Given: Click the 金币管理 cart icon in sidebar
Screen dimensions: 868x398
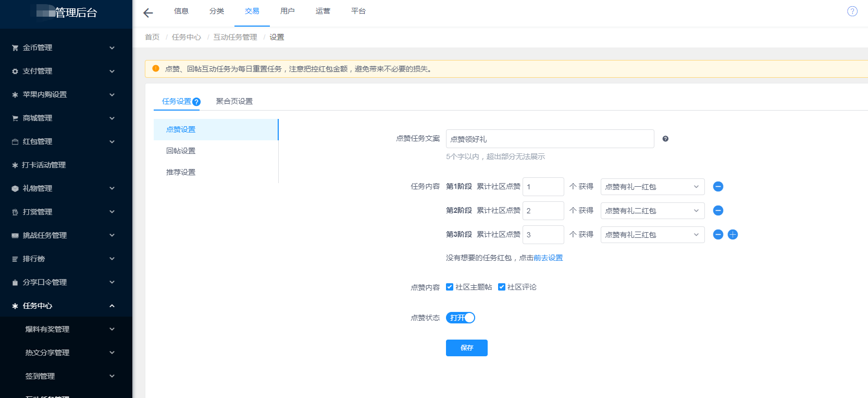Looking at the screenshot, I should tap(15, 47).
